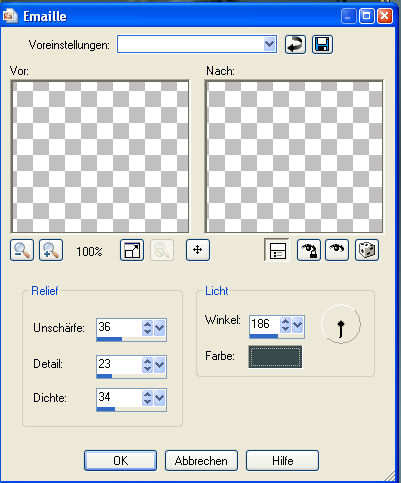Click the reset to default arrow icon
401x483 pixels.
pos(295,45)
